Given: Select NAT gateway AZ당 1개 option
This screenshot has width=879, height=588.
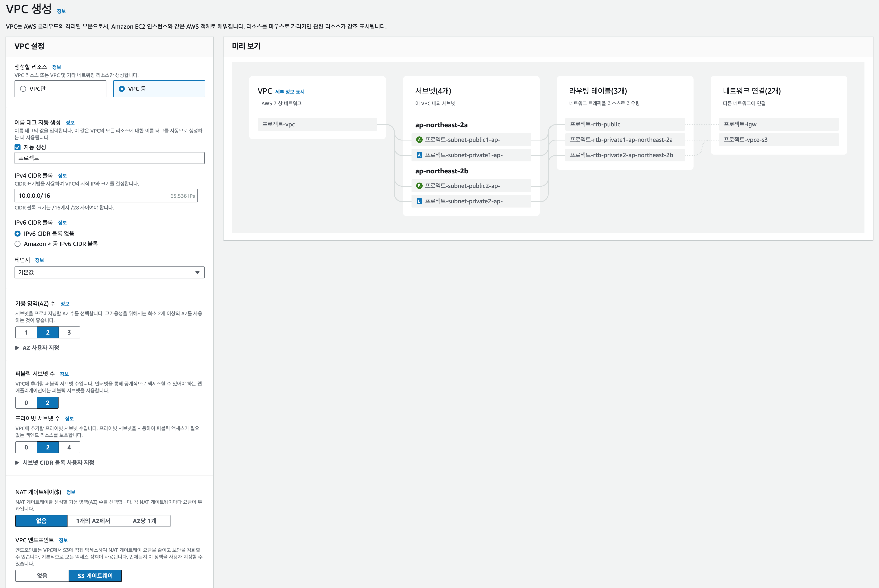Looking at the screenshot, I should 144,521.
